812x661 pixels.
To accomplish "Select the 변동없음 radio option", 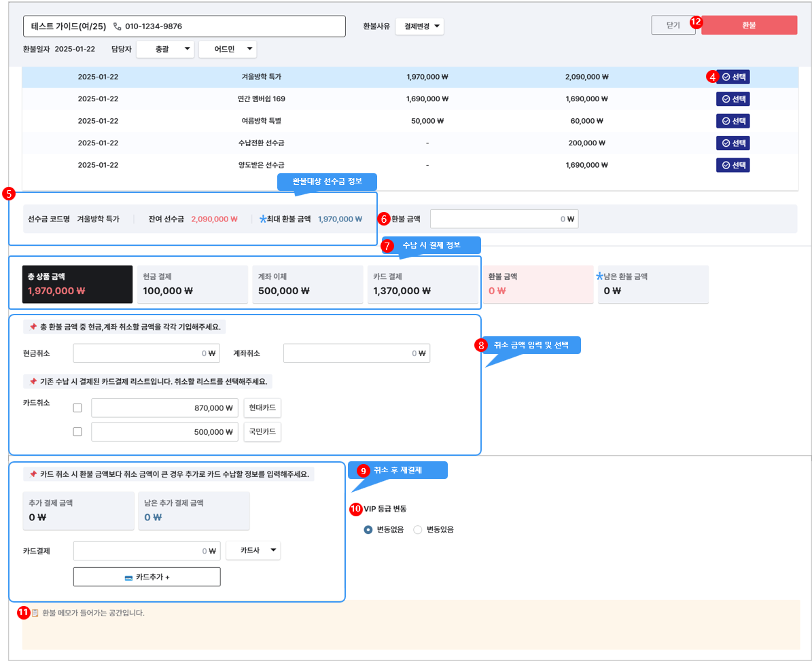I will point(368,529).
